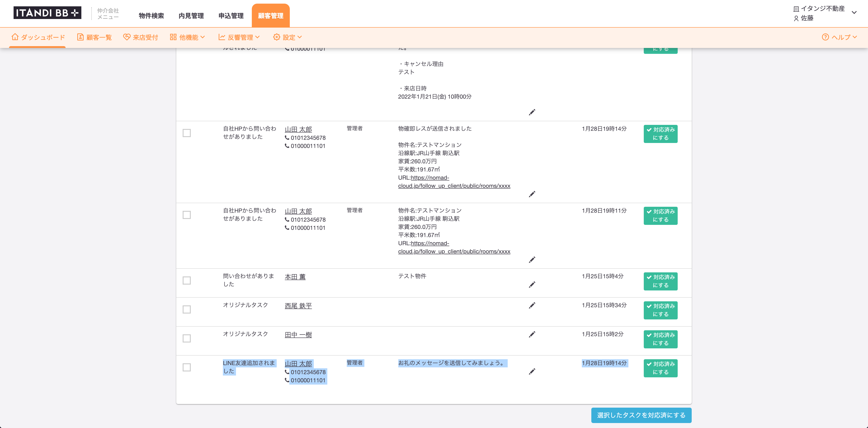
Task: Click the settings gear icon
Action: tap(277, 37)
